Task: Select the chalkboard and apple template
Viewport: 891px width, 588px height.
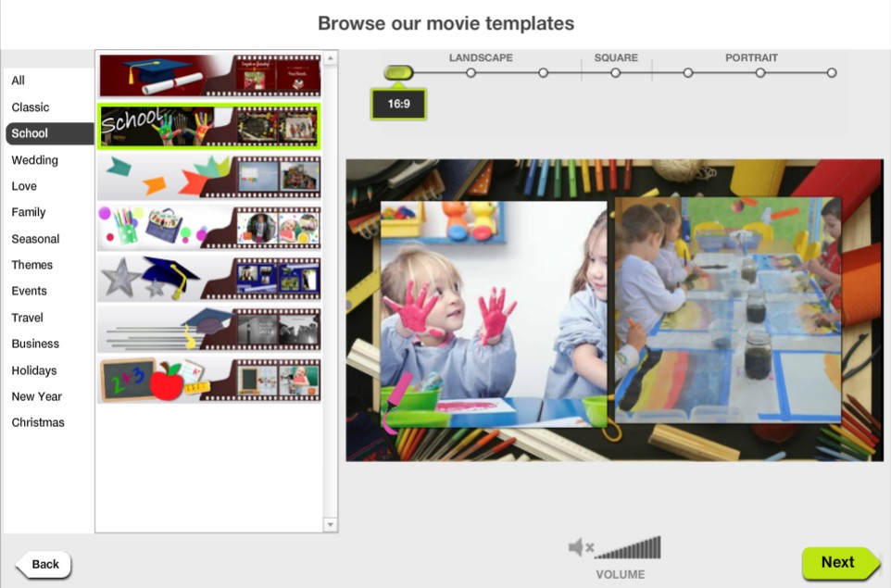Action: click(x=209, y=381)
